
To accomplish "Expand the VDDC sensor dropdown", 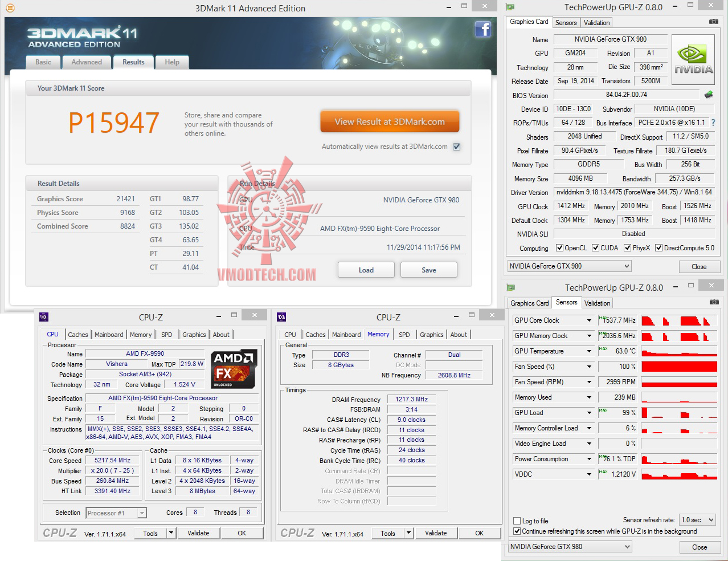I will click(x=589, y=474).
